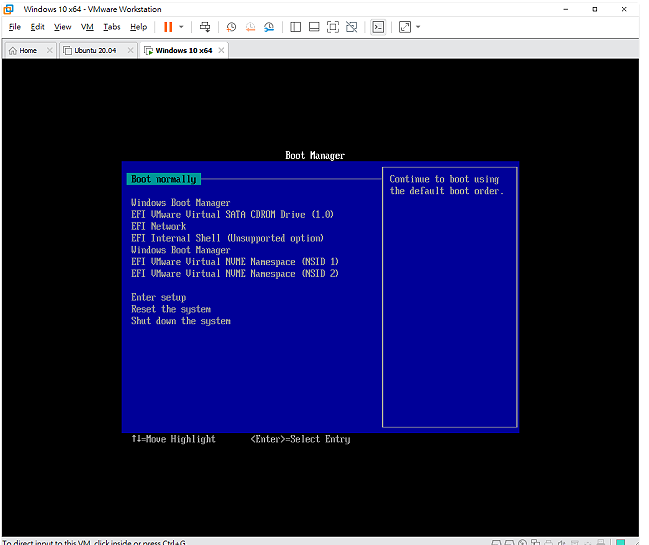Open the Tabs menu
The height and width of the screenshot is (545, 649).
coord(112,27)
